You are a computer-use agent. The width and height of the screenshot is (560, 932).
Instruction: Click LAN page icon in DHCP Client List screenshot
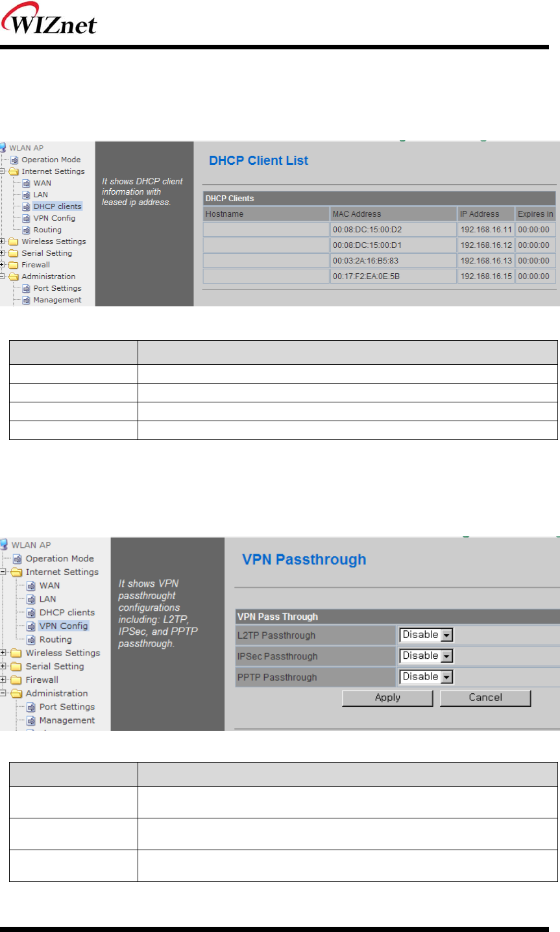tap(27, 195)
